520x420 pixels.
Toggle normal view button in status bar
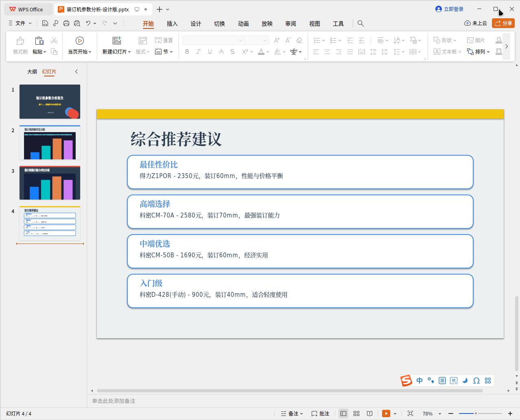tap(343, 413)
